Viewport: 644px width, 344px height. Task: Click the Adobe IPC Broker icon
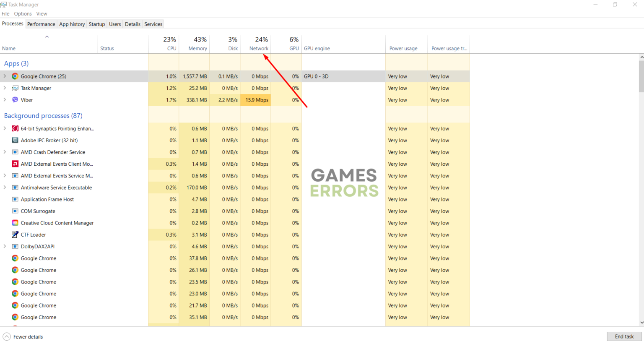[15, 141]
